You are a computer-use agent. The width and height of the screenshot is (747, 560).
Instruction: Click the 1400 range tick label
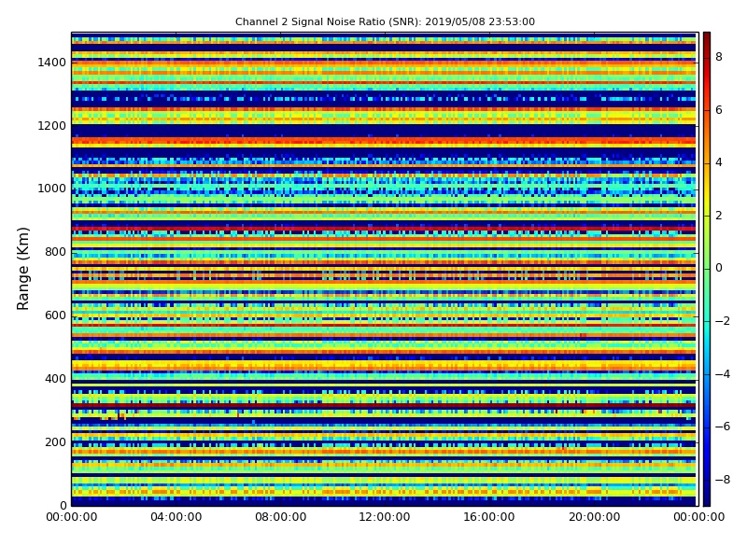point(52,63)
